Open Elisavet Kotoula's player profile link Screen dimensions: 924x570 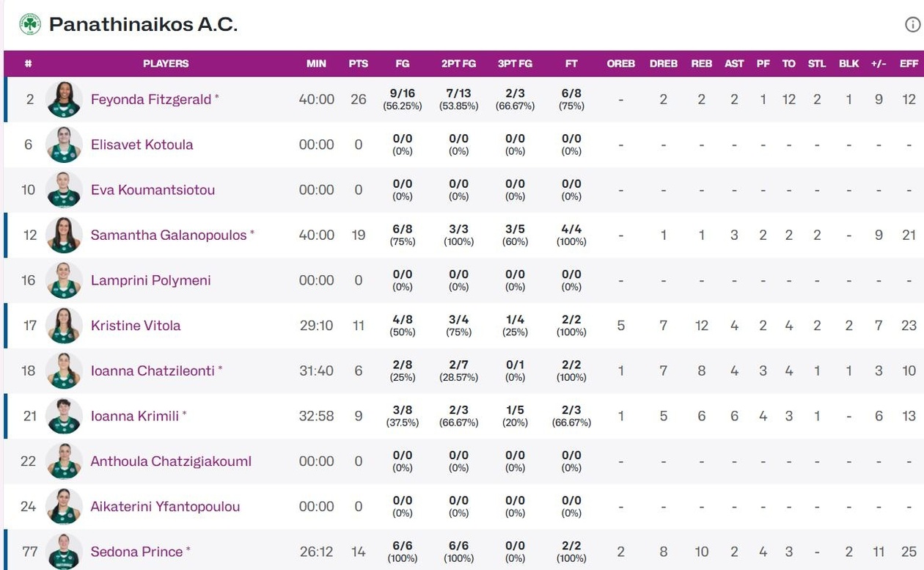pyautogui.click(x=142, y=145)
